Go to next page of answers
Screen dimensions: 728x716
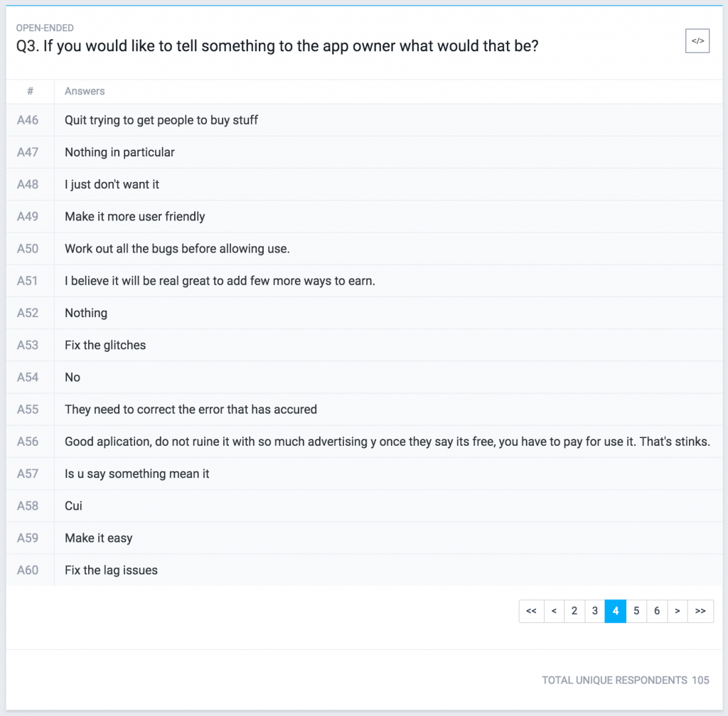click(678, 611)
